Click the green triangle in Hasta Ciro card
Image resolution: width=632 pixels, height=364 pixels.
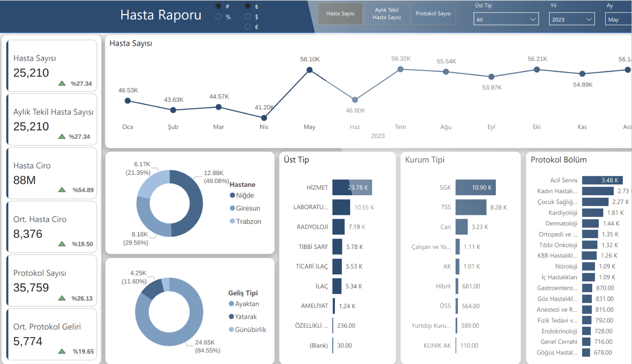62,189
